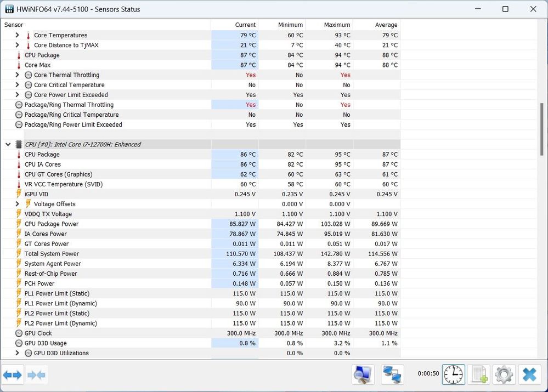Start logging with the sheet plus icon
This screenshot has width=548, height=392.
[x=479, y=374]
